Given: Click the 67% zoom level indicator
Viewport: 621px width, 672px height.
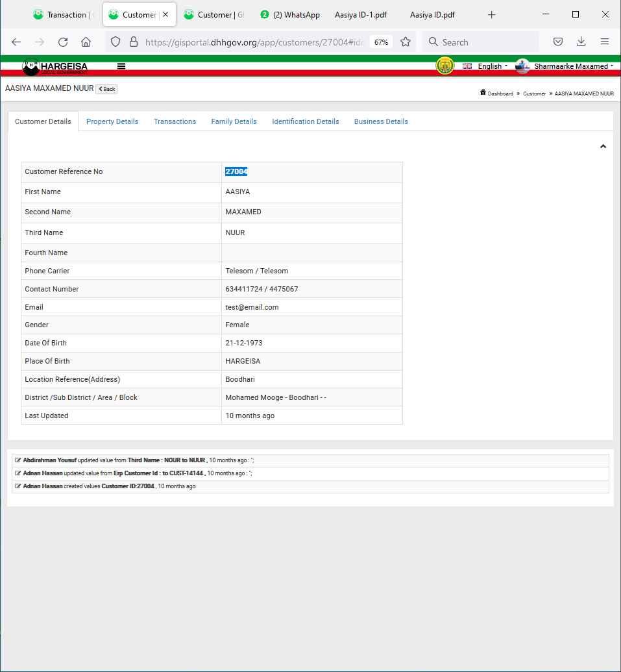Looking at the screenshot, I should point(381,42).
